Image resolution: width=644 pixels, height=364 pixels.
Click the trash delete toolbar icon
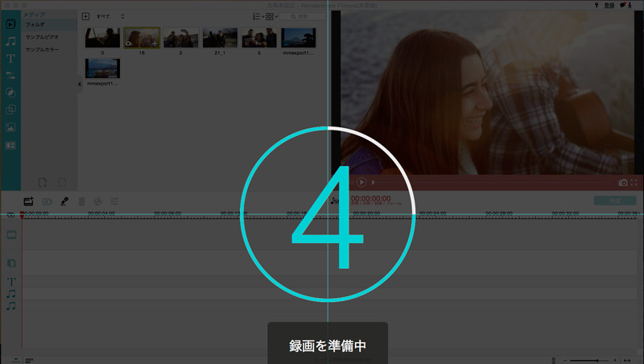click(82, 201)
